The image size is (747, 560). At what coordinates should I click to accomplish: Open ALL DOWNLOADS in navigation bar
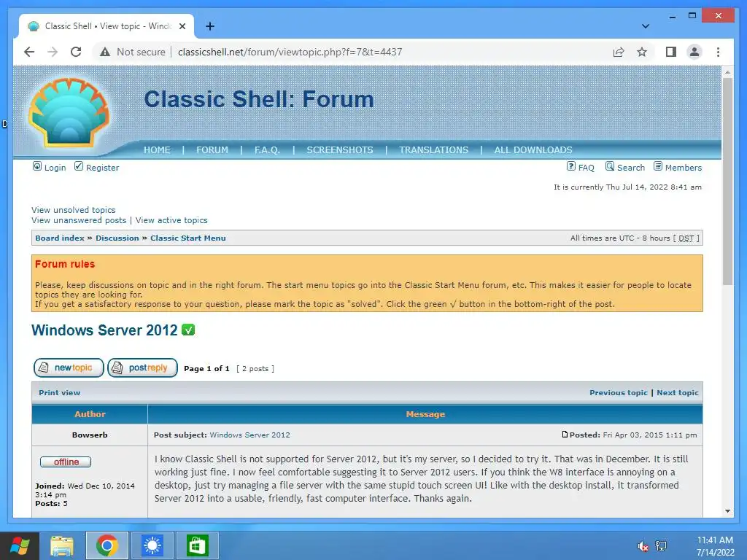(533, 150)
